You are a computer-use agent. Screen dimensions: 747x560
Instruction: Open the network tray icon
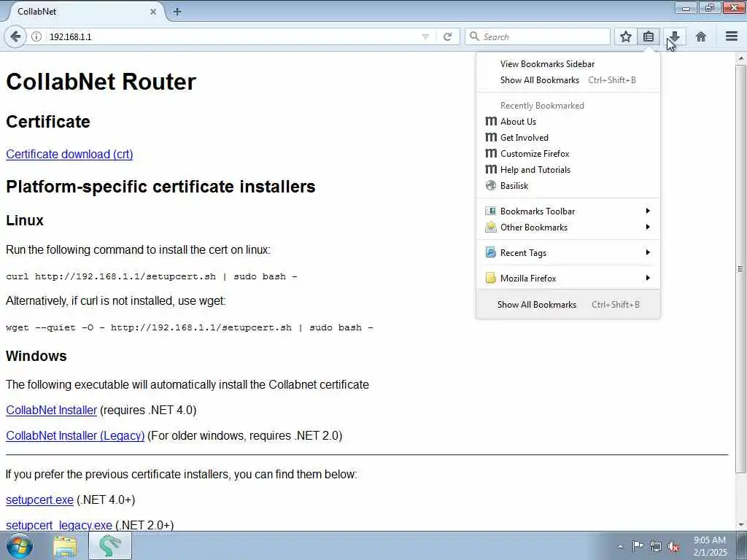(x=656, y=546)
